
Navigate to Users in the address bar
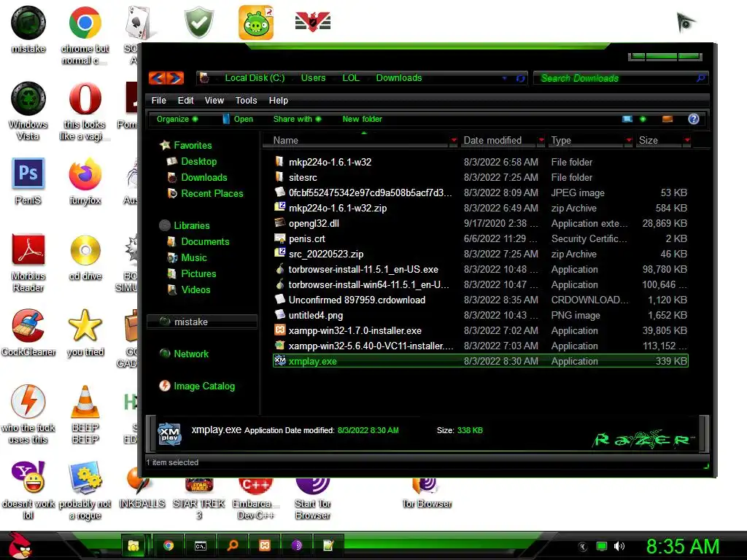pyautogui.click(x=313, y=77)
